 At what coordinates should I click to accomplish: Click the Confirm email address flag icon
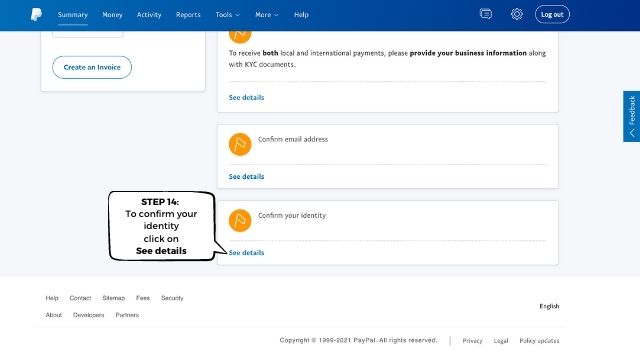(240, 144)
